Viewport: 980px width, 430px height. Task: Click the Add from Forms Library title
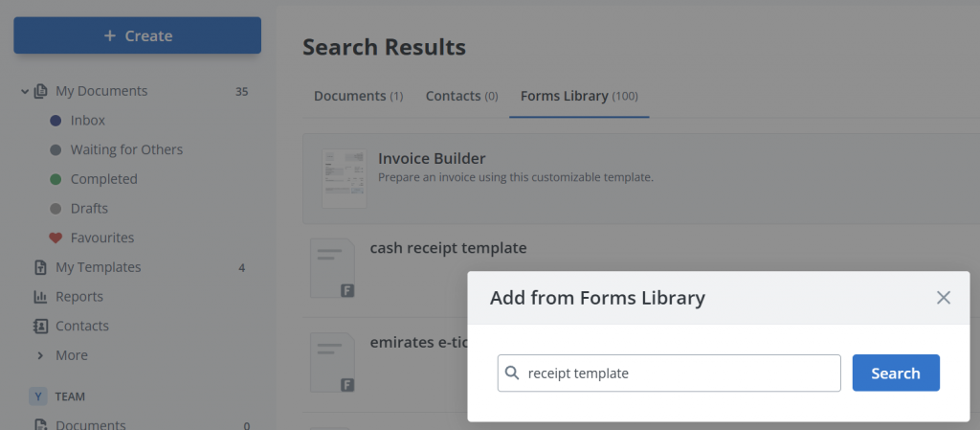coord(597,298)
